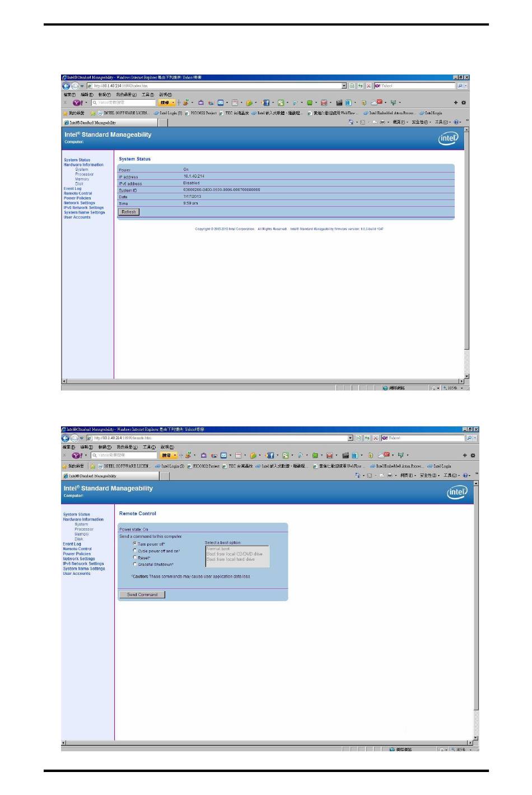Choose Boot from local CD/DVD drive boot option
Screen dimensions: 532x795
[234, 554]
